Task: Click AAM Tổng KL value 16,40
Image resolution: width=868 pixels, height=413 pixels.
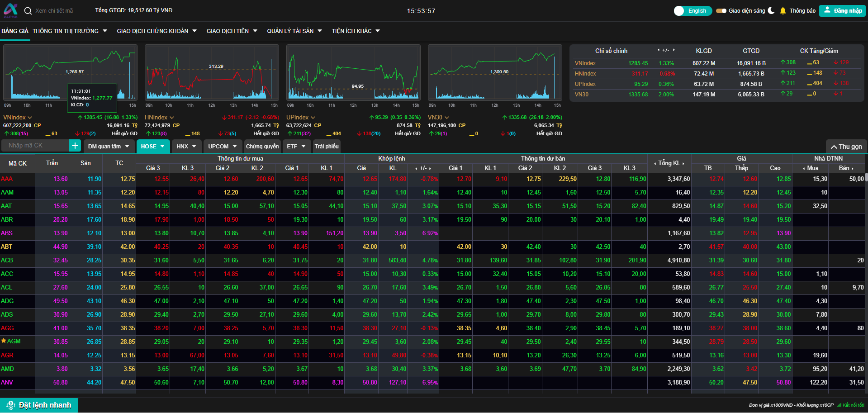Action: coord(683,192)
